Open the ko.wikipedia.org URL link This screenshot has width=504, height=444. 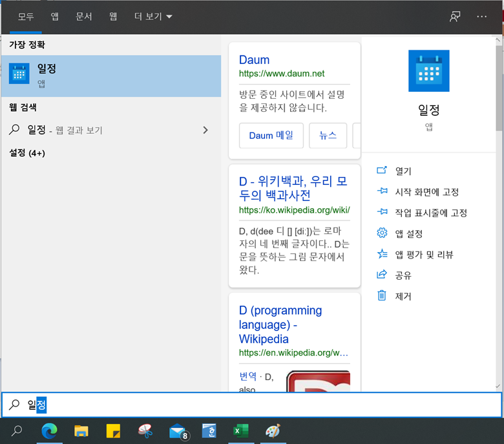[294, 210]
